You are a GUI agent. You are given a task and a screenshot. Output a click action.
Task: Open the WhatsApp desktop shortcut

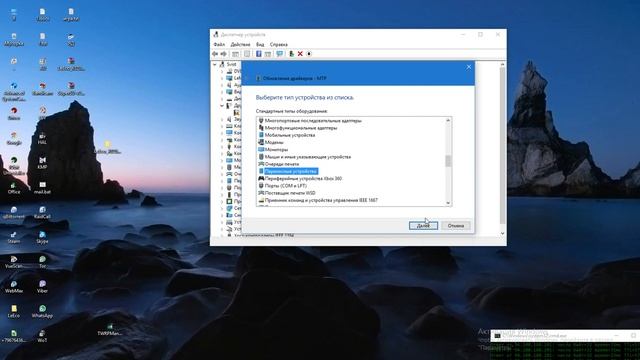(42, 311)
